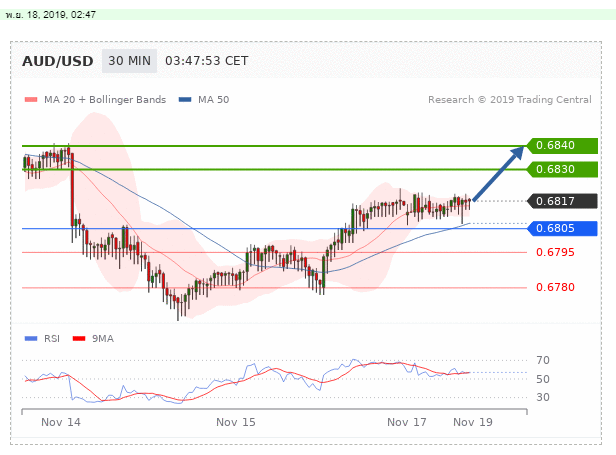Click the Nov 14 date label
This screenshot has height=455, width=616.
click(61, 422)
